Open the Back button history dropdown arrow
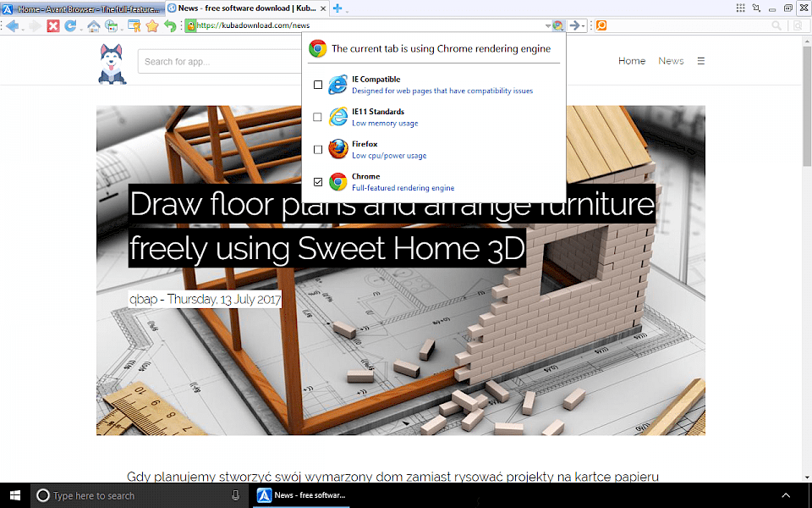This screenshot has width=812, height=508. tap(23, 29)
